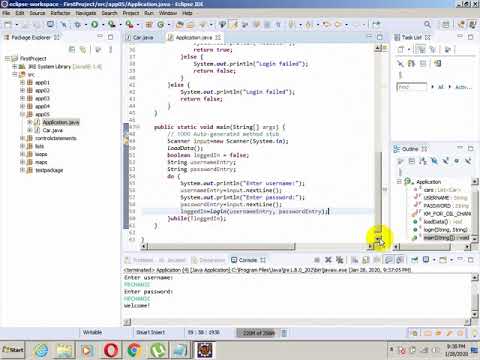Image resolution: width=480 pixels, height=360 pixels.
Task: Select Car.java in Package Explorer
Action: pyautogui.click(x=53, y=130)
